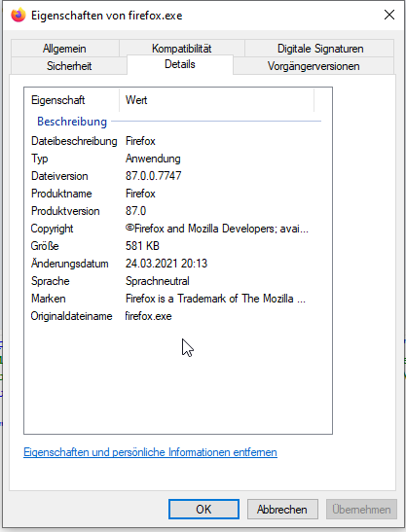
Task: Click the 87.0 product version value
Action: [x=136, y=211]
